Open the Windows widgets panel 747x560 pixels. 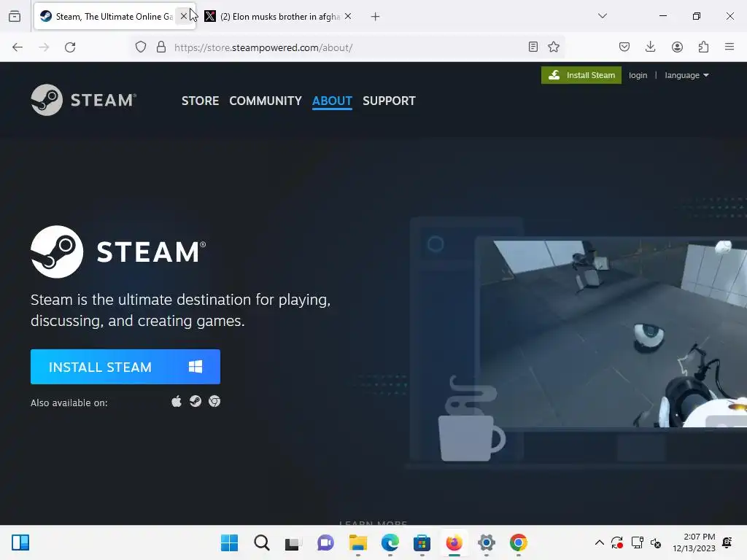point(20,542)
